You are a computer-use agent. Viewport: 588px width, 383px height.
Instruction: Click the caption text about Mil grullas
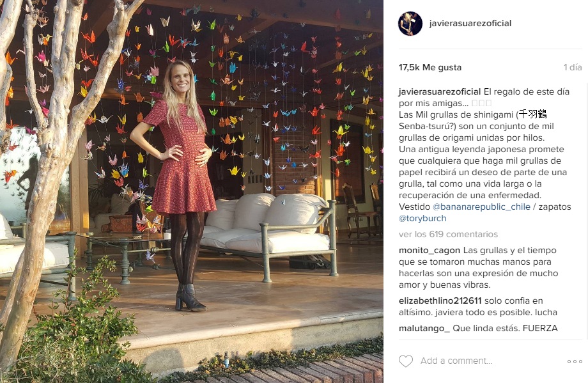[484, 155]
